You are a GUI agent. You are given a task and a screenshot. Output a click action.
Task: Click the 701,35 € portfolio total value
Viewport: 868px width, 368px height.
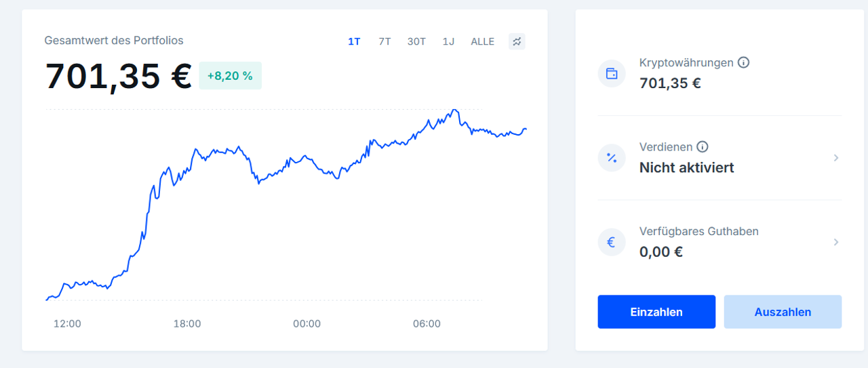coord(119,76)
